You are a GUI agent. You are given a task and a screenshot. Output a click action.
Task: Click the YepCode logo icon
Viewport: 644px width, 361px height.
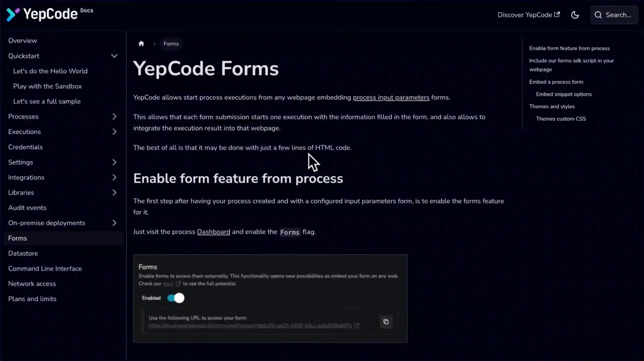[13, 14]
